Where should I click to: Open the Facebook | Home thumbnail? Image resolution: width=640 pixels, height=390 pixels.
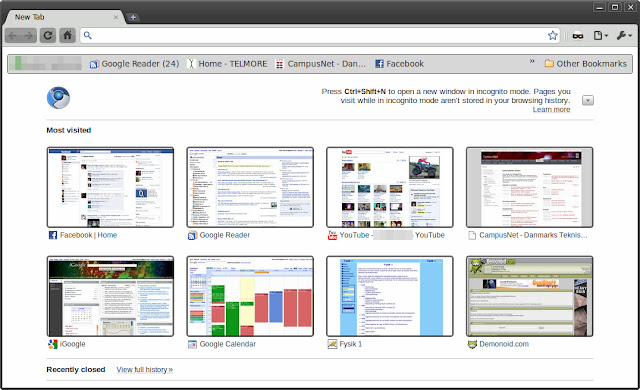point(110,187)
